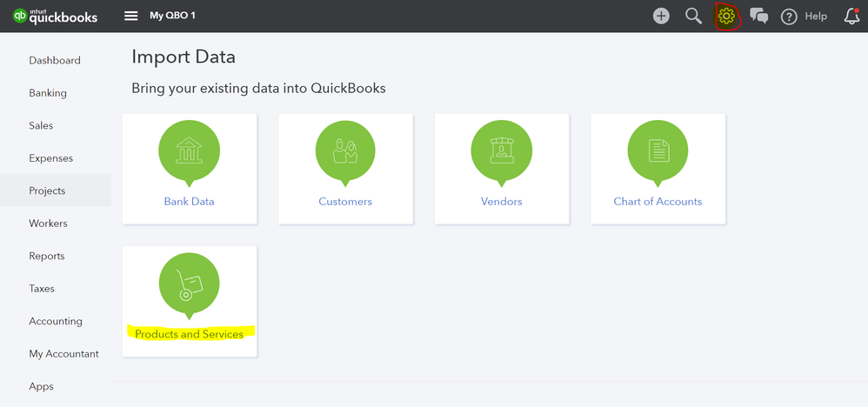Open the Bank Data import link
Viewport: 868px width, 407px height.
tap(189, 201)
